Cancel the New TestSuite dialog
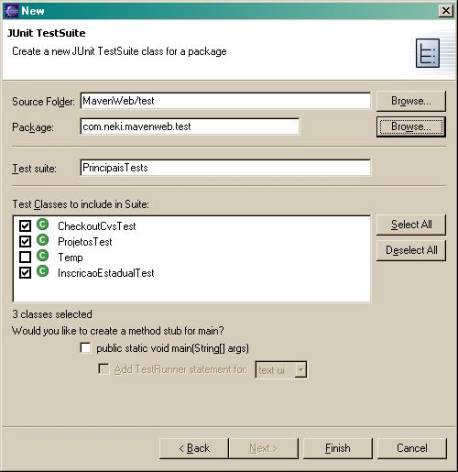The height and width of the screenshot is (472, 458). [x=412, y=448]
